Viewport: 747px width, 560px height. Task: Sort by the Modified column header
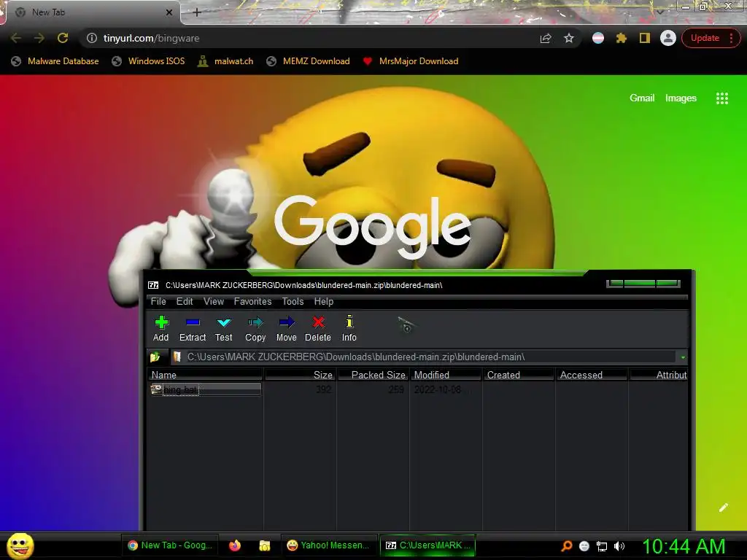[x=446, y=375]
